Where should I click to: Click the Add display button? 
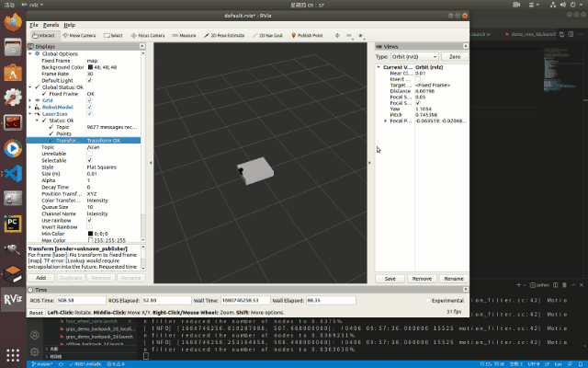[x=43, y=276]
